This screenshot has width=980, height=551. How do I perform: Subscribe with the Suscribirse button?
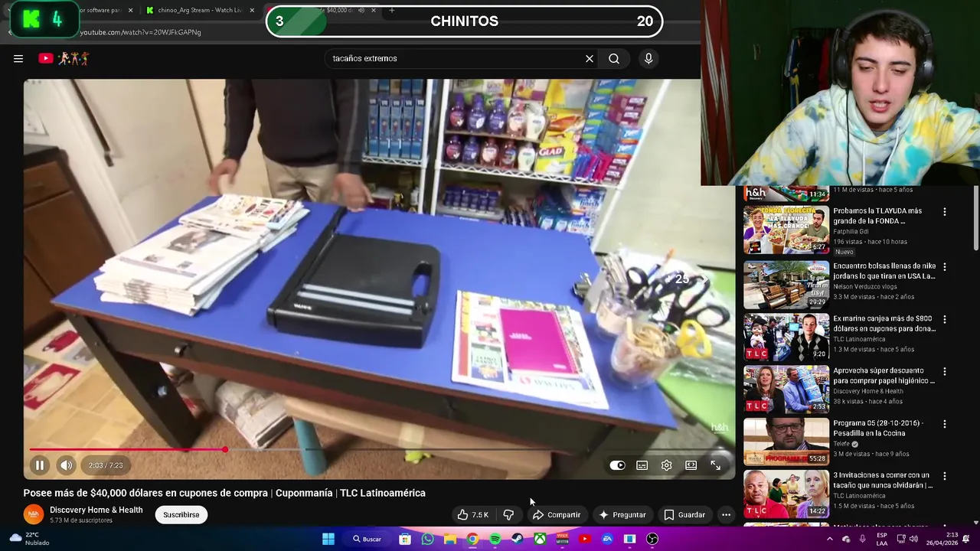181,515
